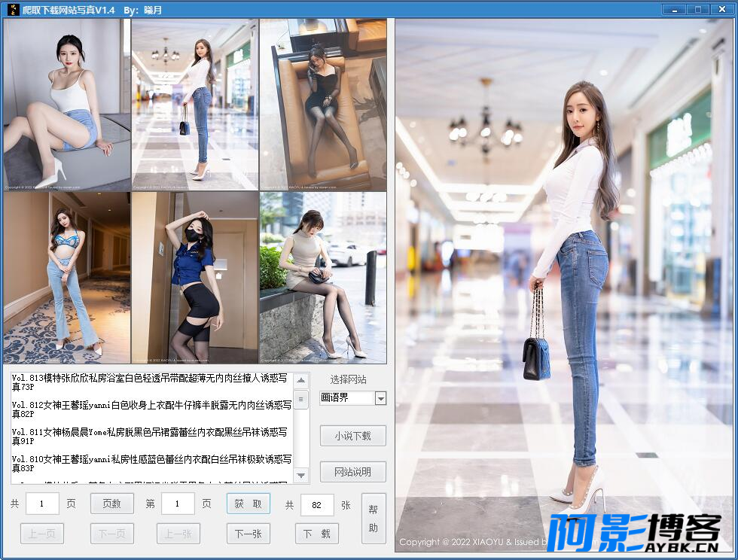Focus the current page number field
Image resolution: width=738 pixels, height=560 pixels.
[x=178, y=504]
